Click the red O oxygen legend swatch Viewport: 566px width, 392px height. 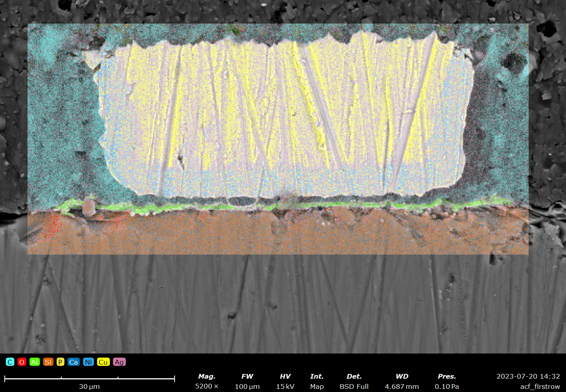pos(22,362)
